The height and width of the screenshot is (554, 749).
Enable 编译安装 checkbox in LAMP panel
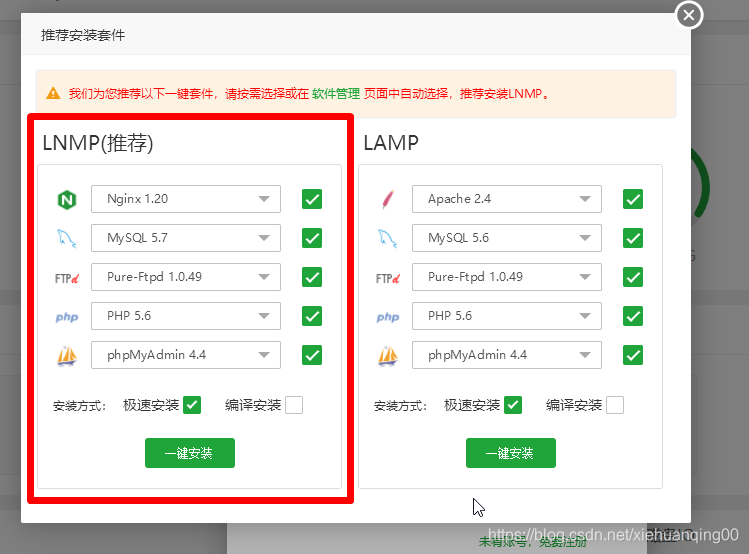615,405
